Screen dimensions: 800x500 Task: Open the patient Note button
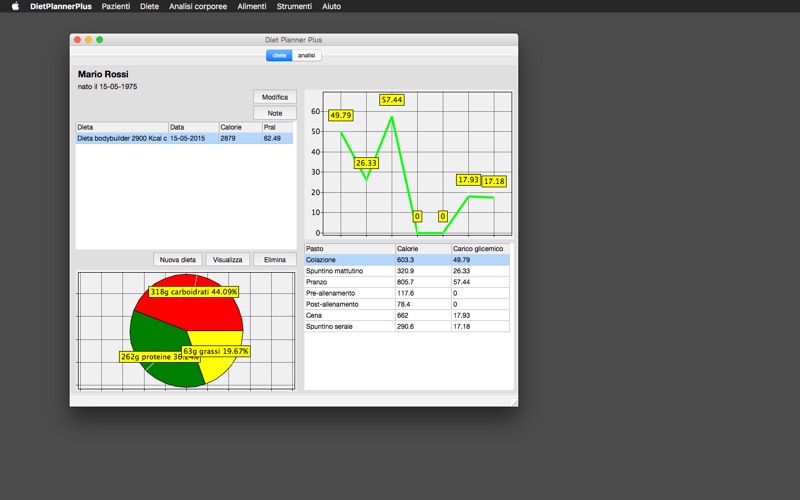click(x=274, y=113)
